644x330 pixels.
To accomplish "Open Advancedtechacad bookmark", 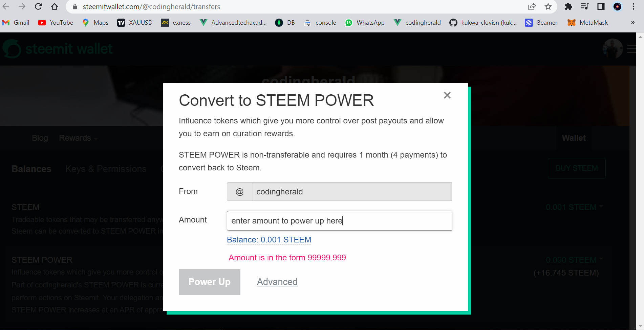I will click(233, 23).
